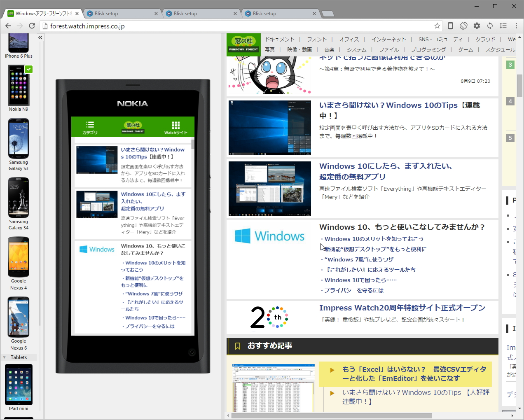This screenshot has height=420, width=524.
Task: Collapse the device sidebar with the double chevron
Action: click(40, 37)
